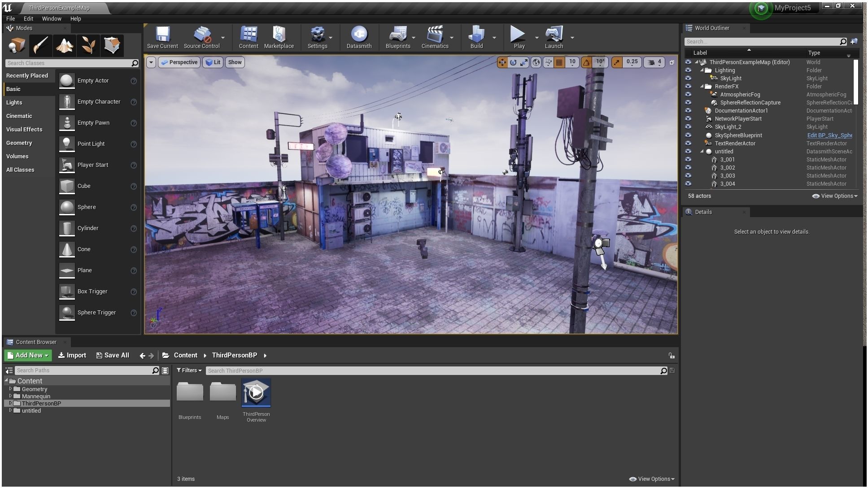Click the Point Light placement icon
This screenshot has width=868, height=488.
67,144
